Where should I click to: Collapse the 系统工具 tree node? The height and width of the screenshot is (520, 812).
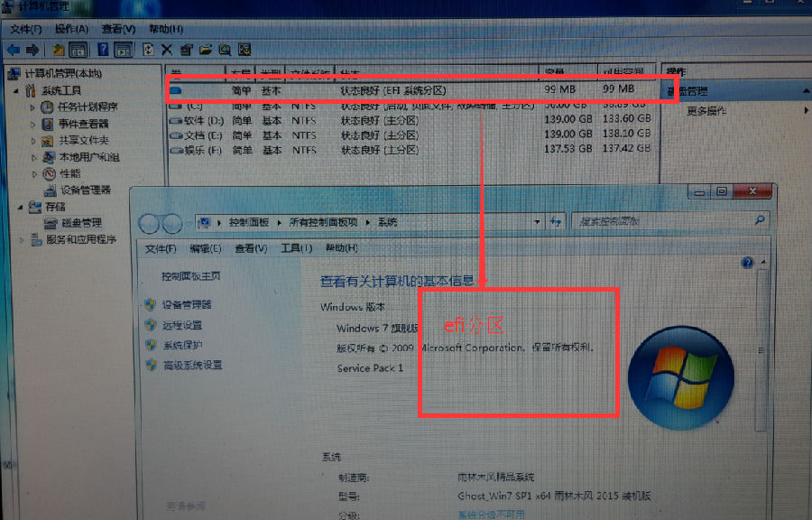click(x=16, y=90)
